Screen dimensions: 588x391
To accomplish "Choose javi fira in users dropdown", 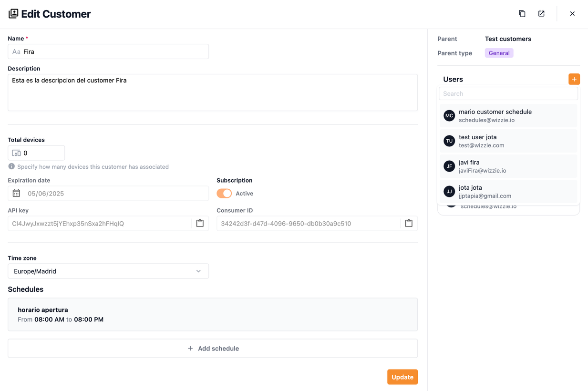I will [x=508, y=166].
